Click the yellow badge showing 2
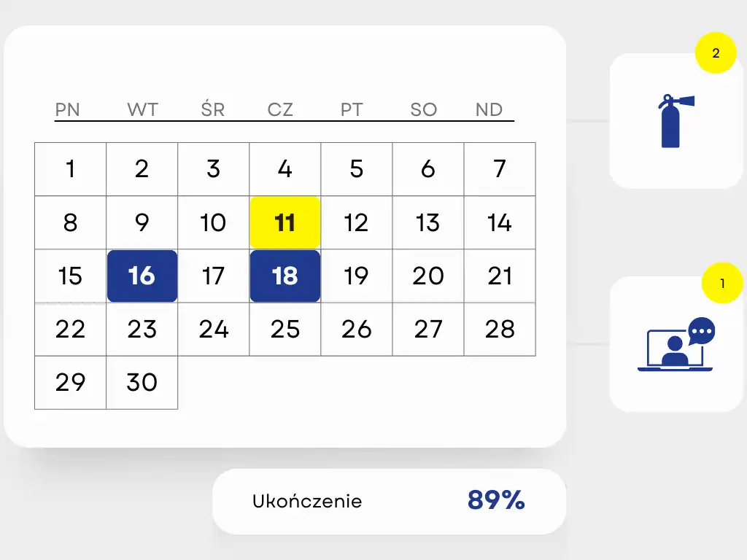Viewport: 747px width, 560px height. pos(716,53)
